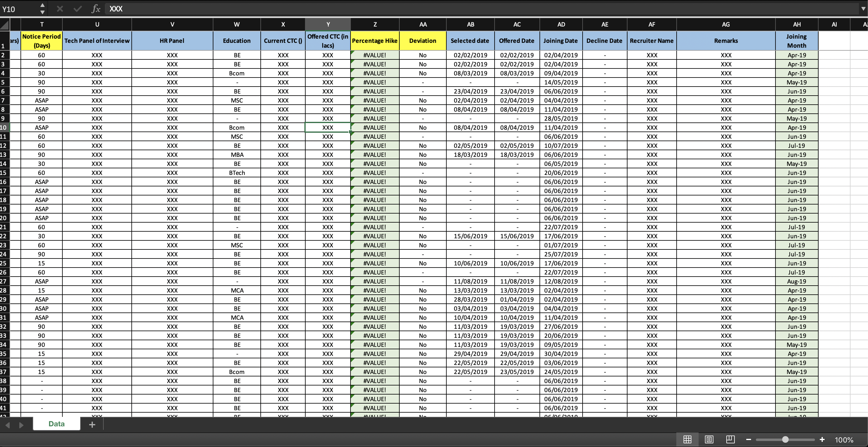Click the Percentage Hike header cell
The height and width of the screenshot is (447, 868).
click(x=375, y=41)
